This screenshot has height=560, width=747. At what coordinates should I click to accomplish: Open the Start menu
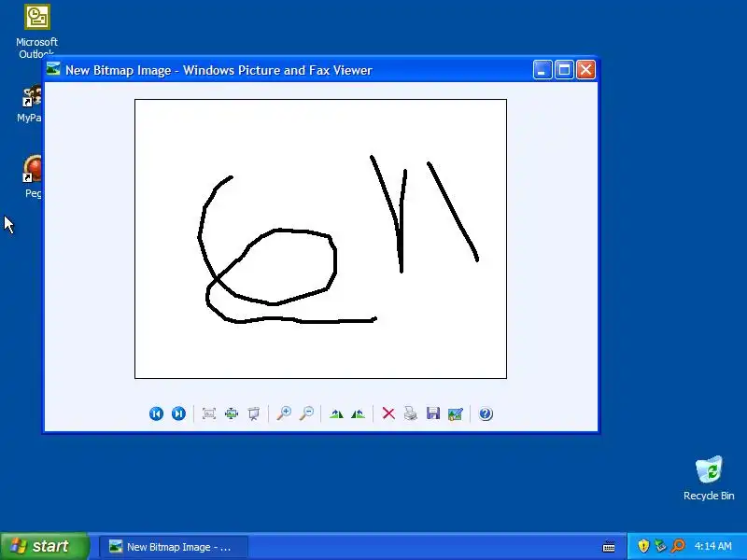[x=44, y=546]
